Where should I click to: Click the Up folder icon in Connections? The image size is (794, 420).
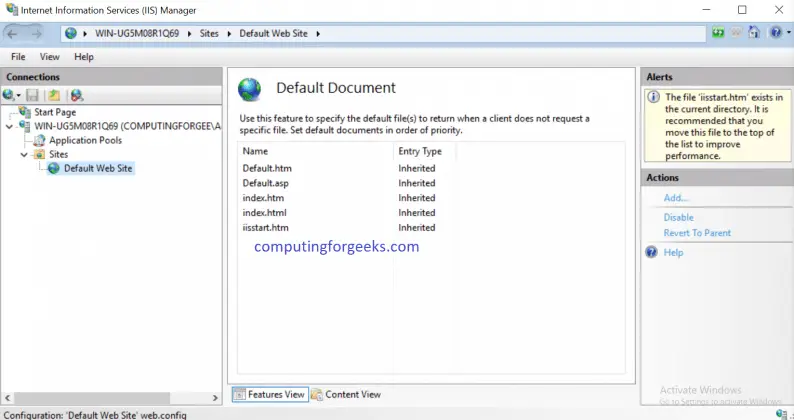point(54,95)
